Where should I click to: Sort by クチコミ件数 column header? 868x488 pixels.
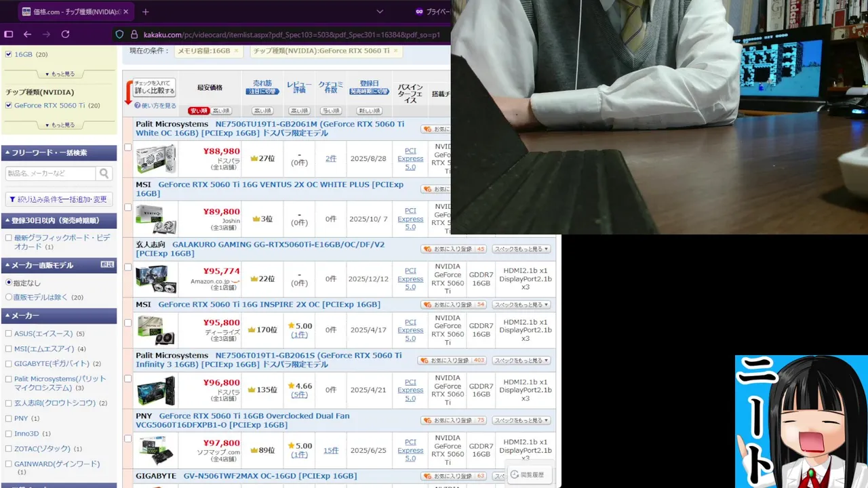coord(331,87)
